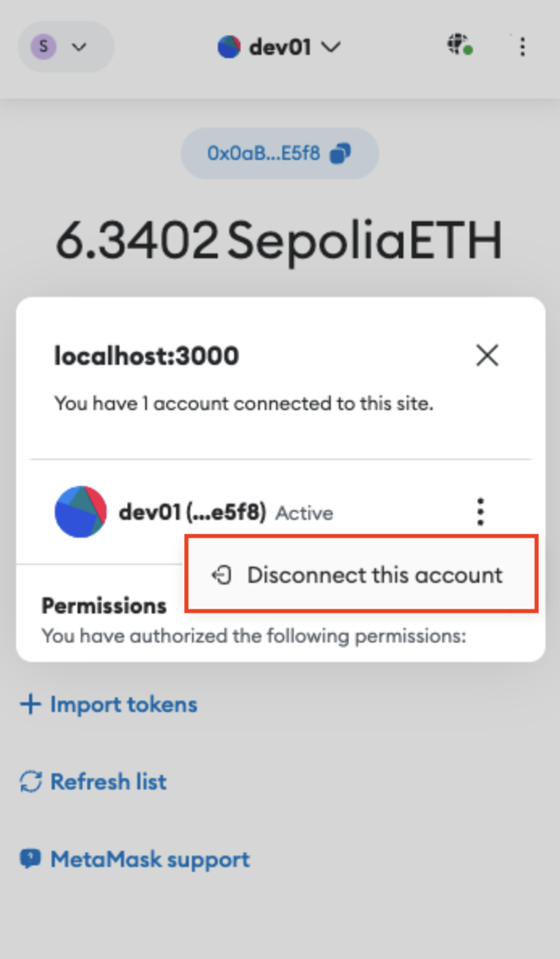Click the MetaMask support chat bubble icon
The image size is (560, 959).
pyautogui.click(x=31, y=859)
